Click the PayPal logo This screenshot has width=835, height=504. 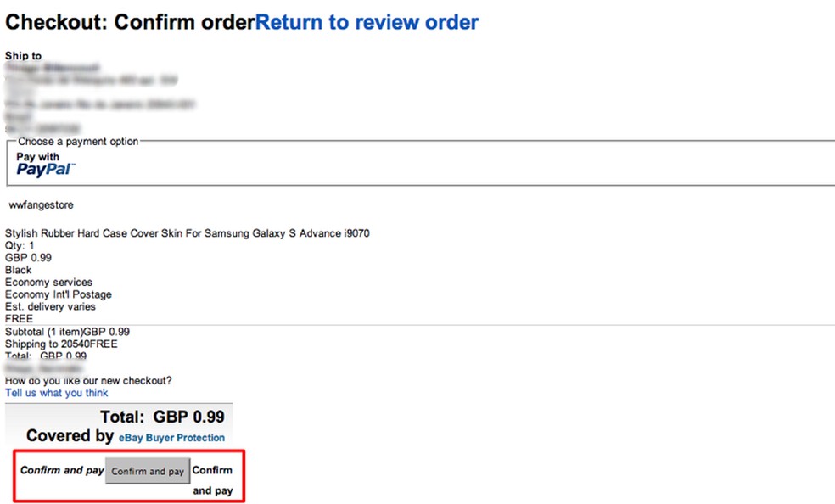tap(46, 170)
